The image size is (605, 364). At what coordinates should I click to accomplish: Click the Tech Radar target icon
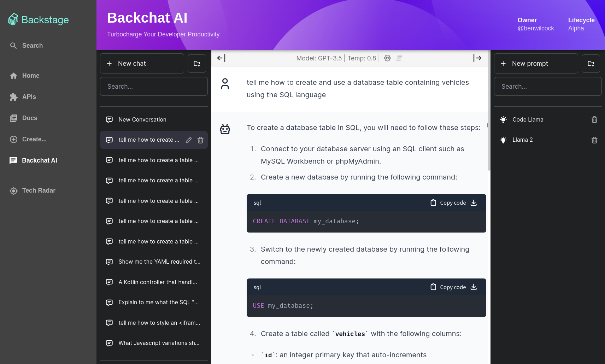tap(13, 191)
